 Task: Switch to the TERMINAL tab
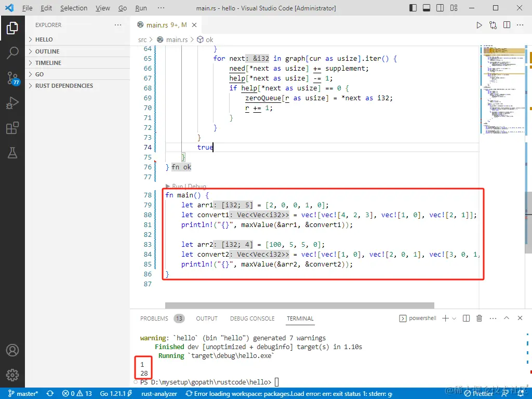click(x=300, y=318)
